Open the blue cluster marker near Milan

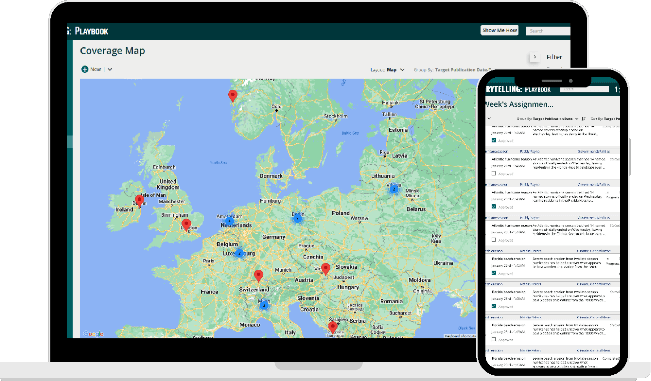click(264, 306)
